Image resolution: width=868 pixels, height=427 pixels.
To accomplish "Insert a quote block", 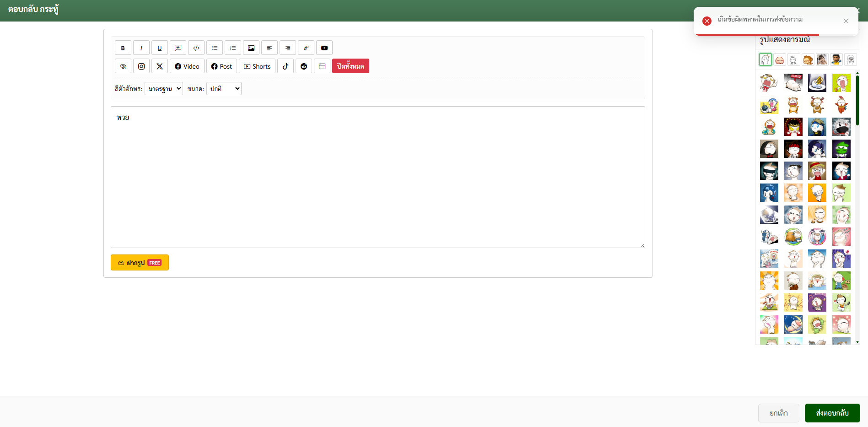I will tap(178, 48).
